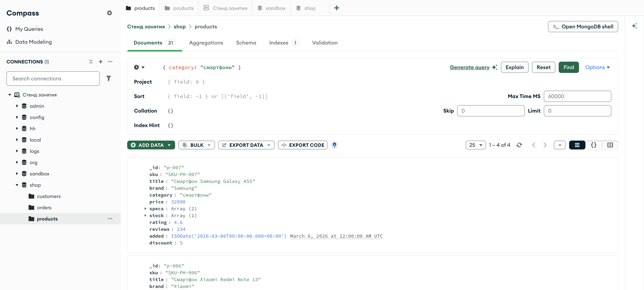The height and width of the screenshot is (290, 644).
Task: Open the documents per page dropdown
Action: point(476,145)
